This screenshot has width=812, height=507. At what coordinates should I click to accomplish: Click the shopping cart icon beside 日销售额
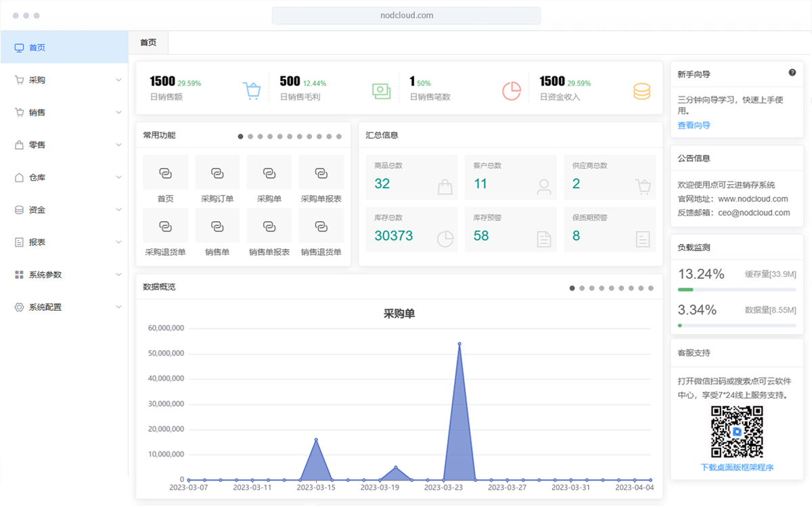click(252, 91)
